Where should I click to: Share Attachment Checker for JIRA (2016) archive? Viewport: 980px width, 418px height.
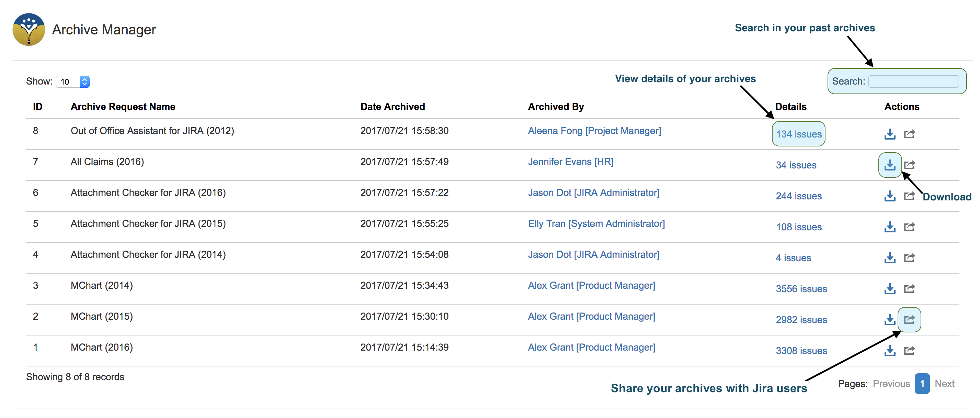coord(909,196)
